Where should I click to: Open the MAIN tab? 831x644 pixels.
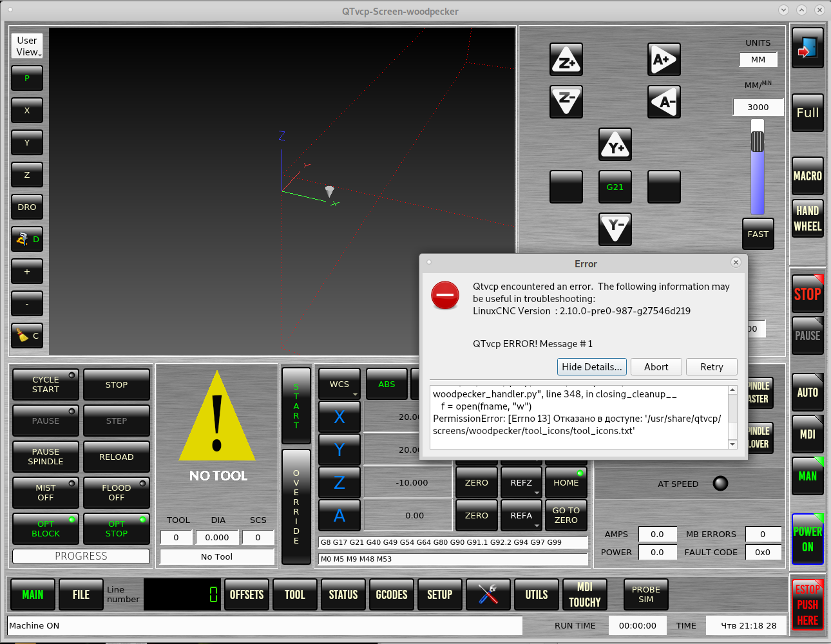click(x=33, y=594)
